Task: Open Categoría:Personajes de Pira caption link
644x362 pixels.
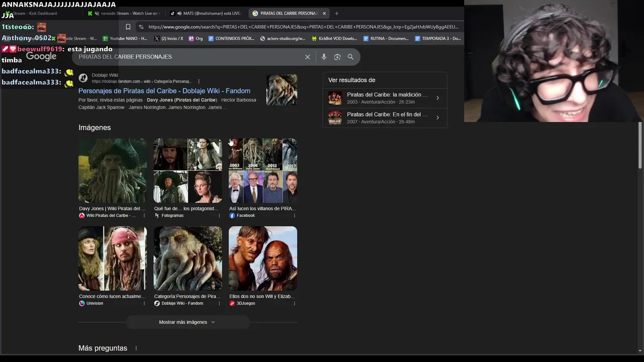Action: [187, 297]
